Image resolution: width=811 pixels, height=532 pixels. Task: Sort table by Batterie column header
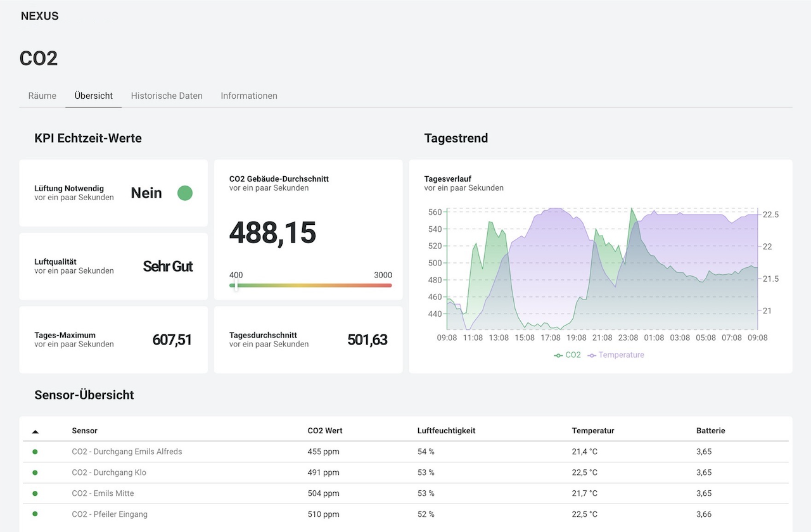pyautogui.click(x=710, y=431)
